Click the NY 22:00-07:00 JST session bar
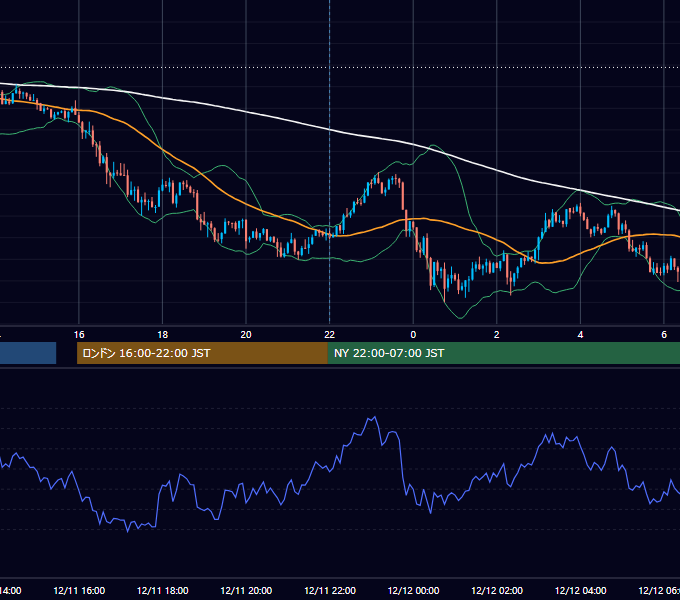The image size is (680, 600). point(503,353)
